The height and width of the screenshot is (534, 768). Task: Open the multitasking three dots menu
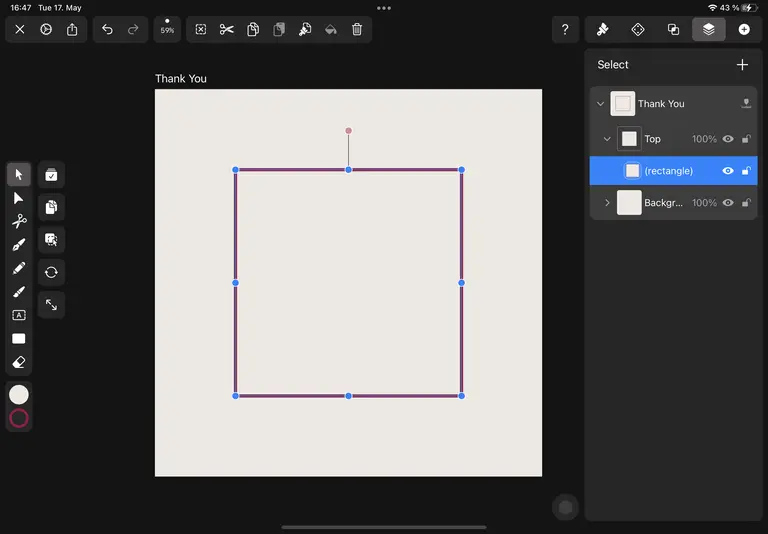click(x=384, y=8)
